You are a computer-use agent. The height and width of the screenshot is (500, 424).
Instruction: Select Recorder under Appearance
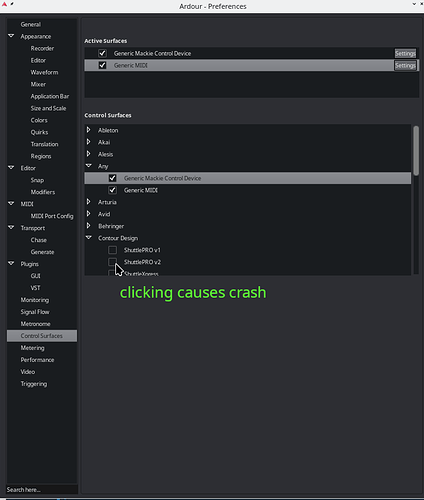click(42, 48)
